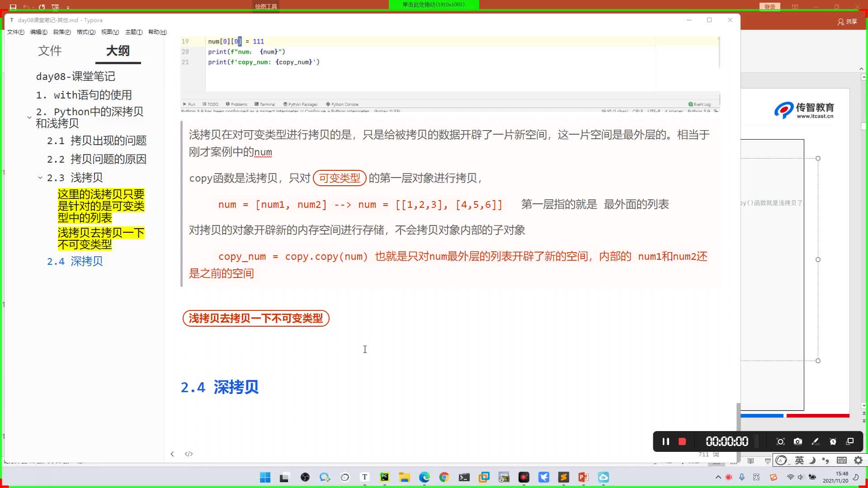Open the IME settings gear icon

859,460
